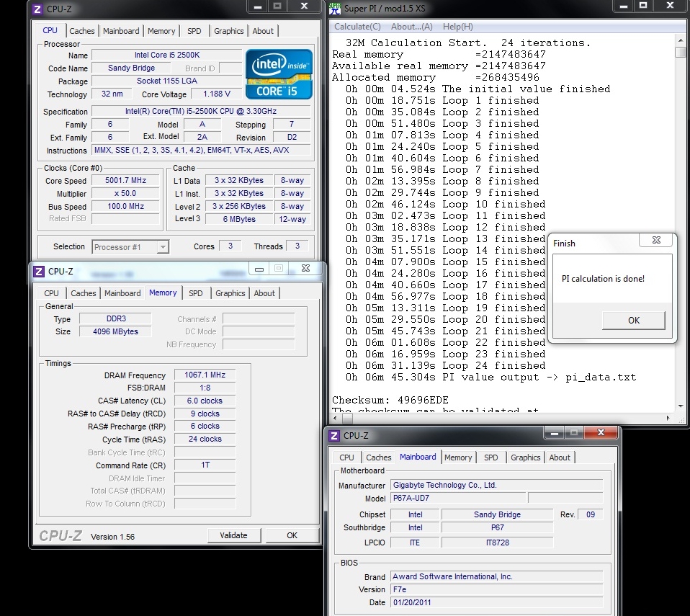
Task: Click DRAM Frequency value 1067.1 MHz
Action: pyautogui.click(x=205, y=375)
